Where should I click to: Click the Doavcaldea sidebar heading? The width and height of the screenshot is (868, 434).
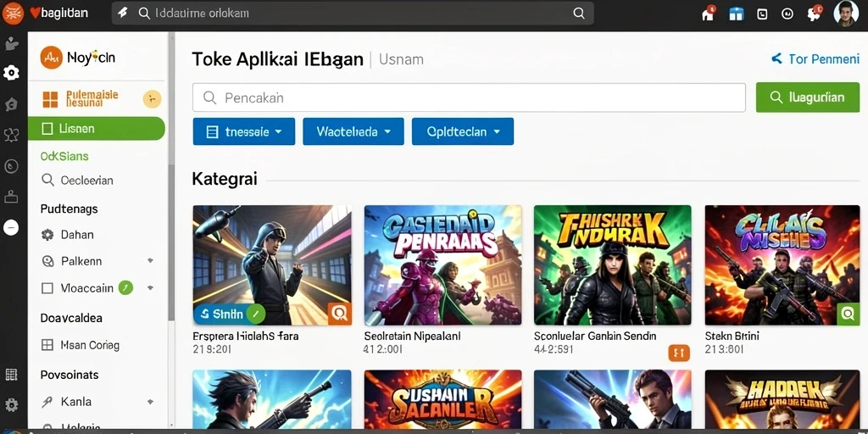(71, 319)
